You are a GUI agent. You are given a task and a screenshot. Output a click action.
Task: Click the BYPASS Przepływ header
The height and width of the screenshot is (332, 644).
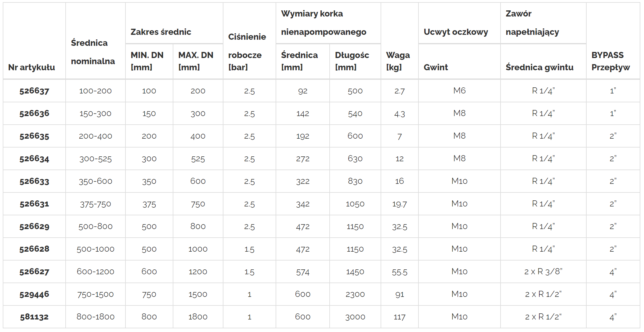(x=610, y=61)
